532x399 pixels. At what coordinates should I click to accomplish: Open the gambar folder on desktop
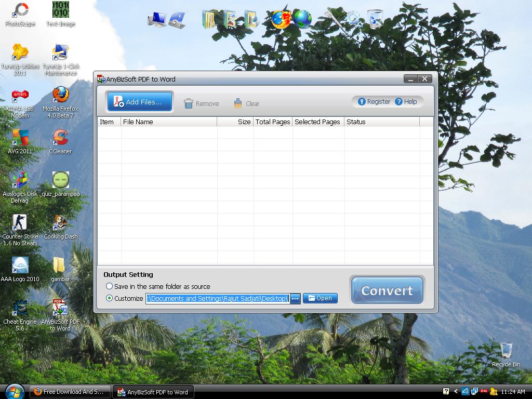pos(60,270)
